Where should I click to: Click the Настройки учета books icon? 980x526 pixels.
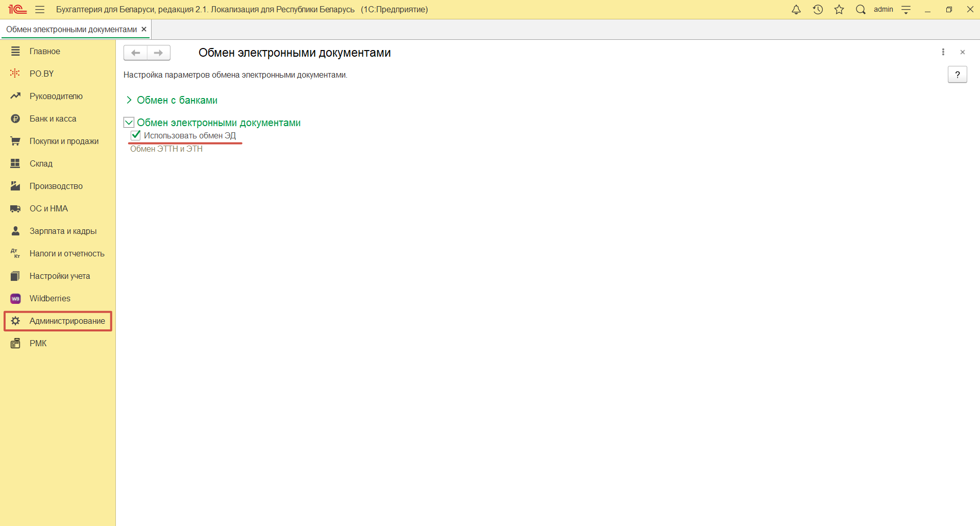15,276
